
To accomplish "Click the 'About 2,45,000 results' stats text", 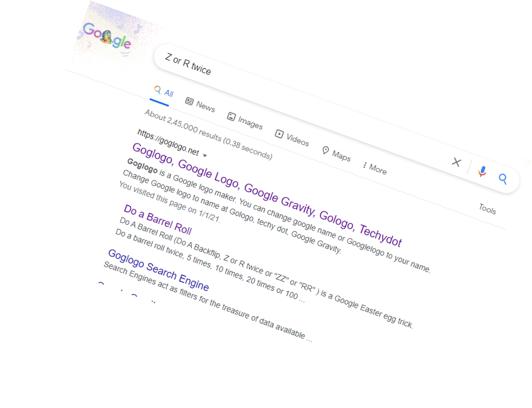I will (208, 135).
